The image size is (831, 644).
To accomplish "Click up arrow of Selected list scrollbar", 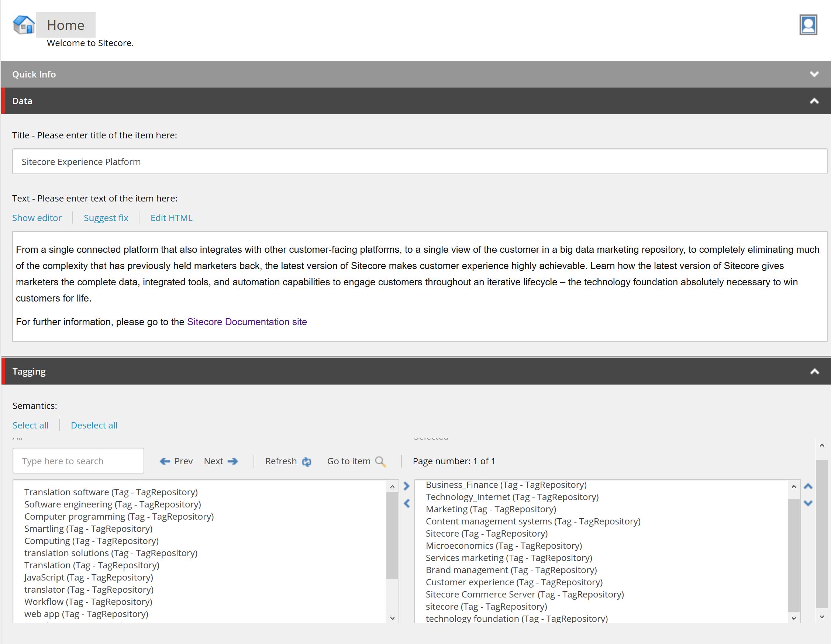I will coord(794,486).
